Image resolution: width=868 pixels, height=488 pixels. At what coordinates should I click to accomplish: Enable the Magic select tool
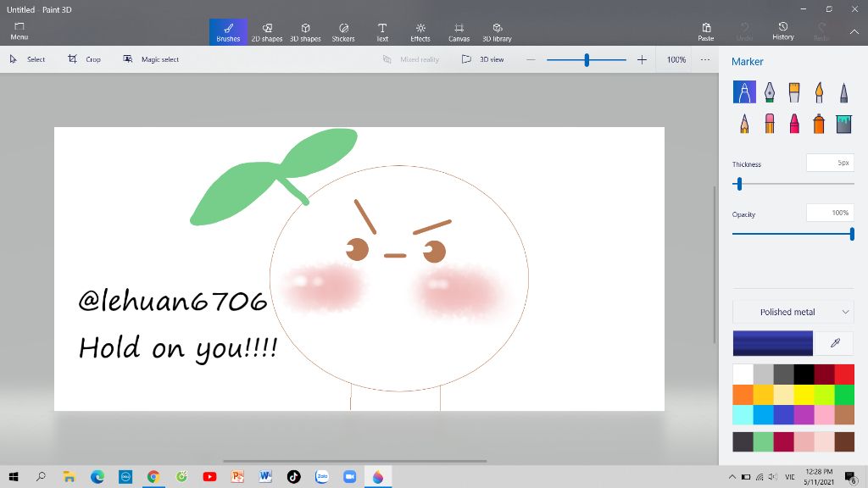point(151,59)
